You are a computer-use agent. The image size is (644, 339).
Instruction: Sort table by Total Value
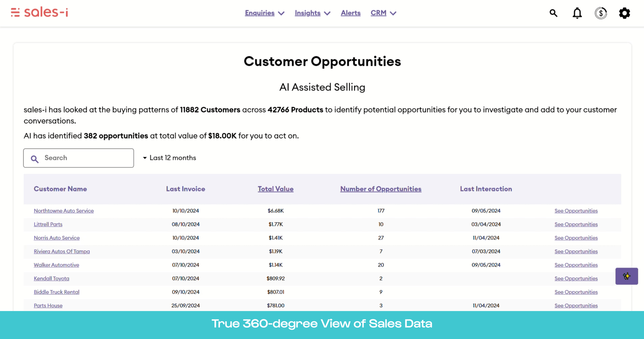pos(275,189)
